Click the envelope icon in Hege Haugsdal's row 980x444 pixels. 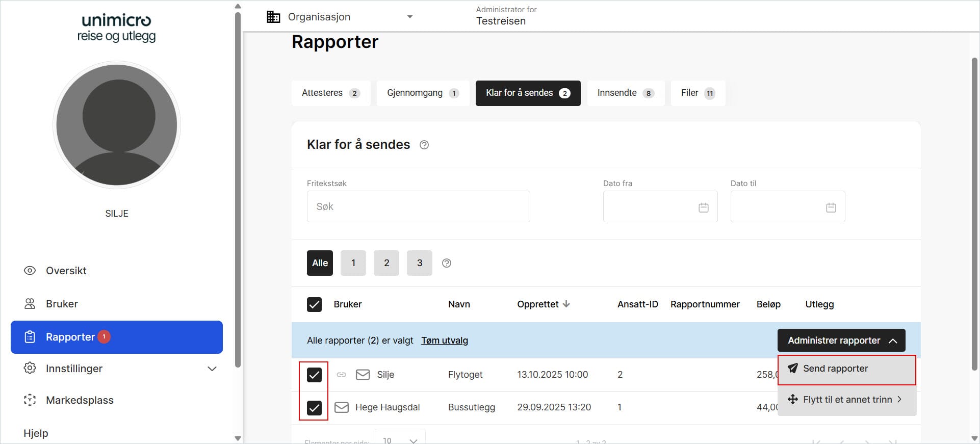(342, 407)
